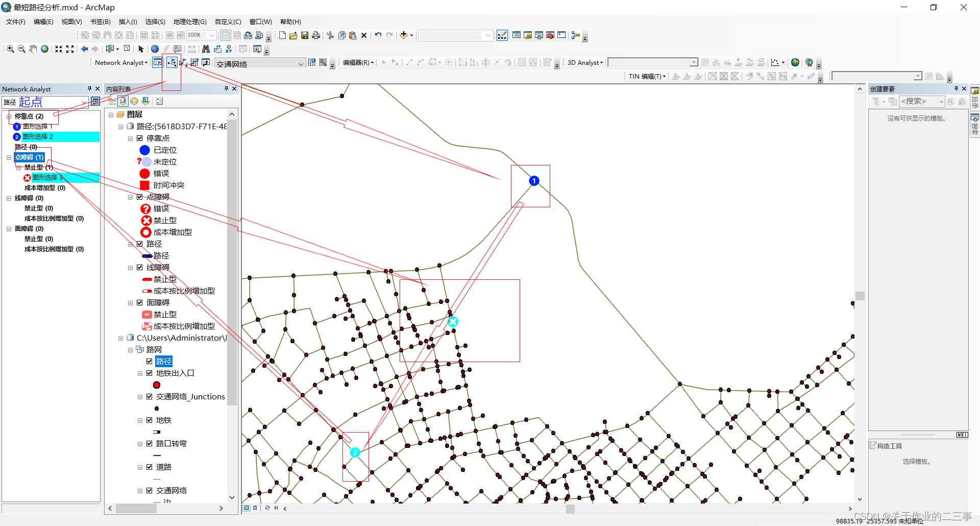
Task: Open the 3D Analyst dropdown menu
Action: point(585,62)
